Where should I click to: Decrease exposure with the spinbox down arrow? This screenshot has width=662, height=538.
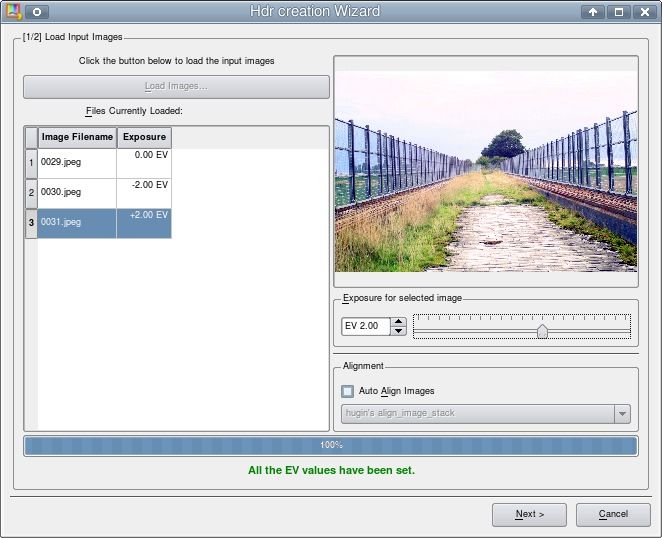[399, 331]
